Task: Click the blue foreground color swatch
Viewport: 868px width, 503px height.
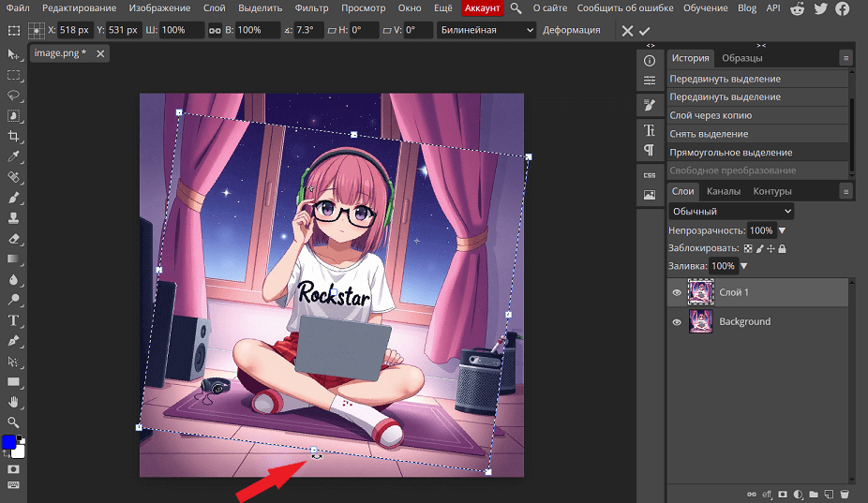Action: click(x=9, y=442)
